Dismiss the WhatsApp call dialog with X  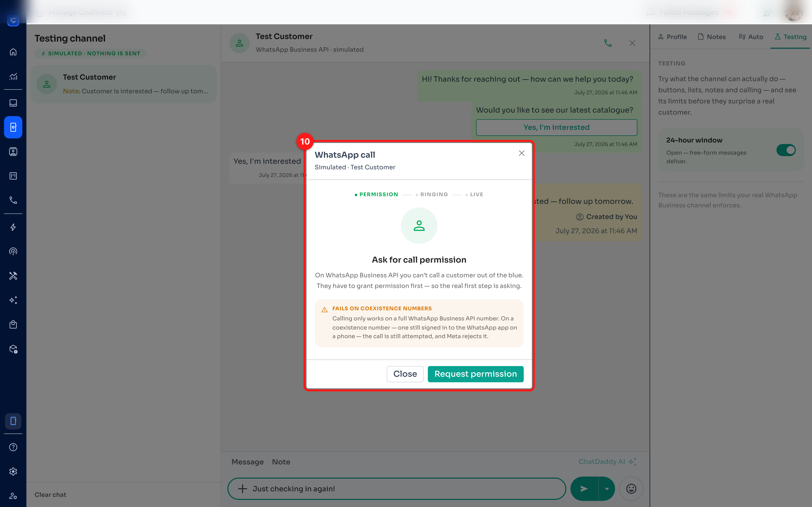tap(521, 153)
